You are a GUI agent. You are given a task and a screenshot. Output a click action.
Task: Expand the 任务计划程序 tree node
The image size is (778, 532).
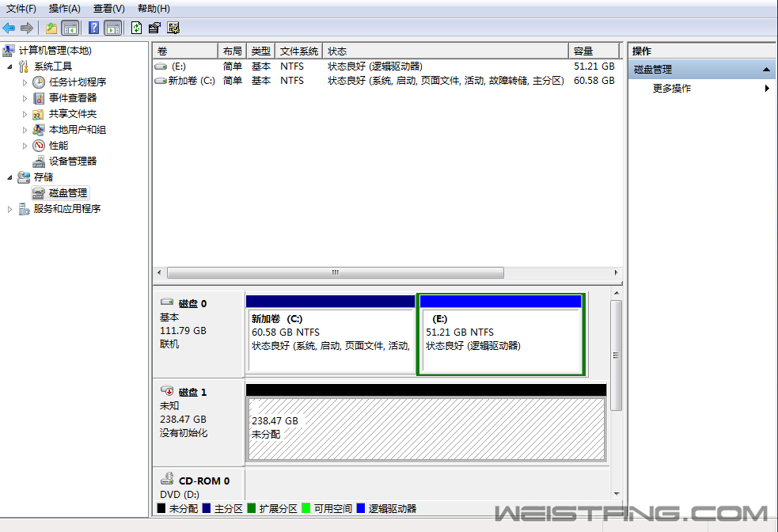(25, 82)
